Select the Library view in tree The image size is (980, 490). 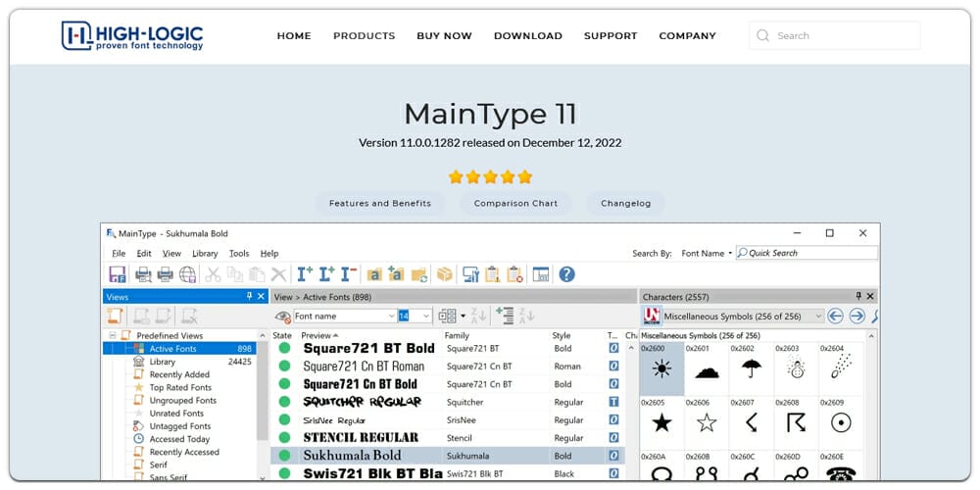coord(163,362)
